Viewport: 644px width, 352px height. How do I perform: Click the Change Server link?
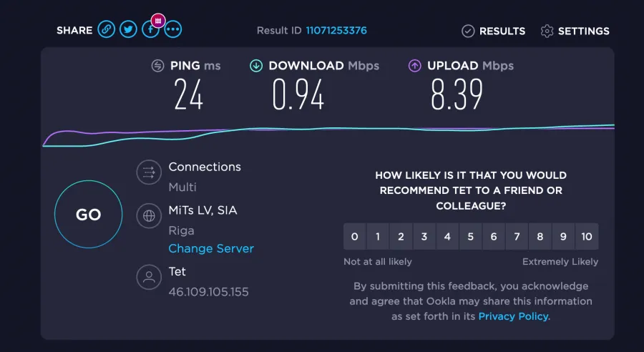point(211,248)
